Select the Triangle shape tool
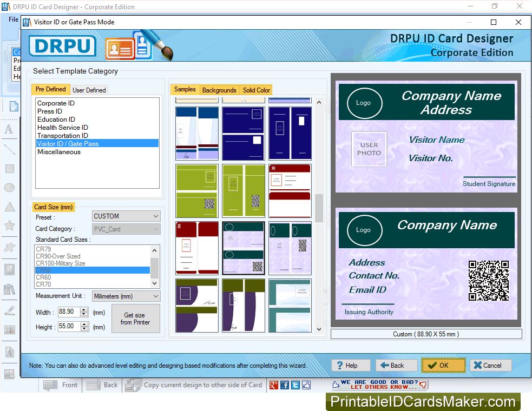The width and height of the screenshot is (532, 411). click(10, 207)
